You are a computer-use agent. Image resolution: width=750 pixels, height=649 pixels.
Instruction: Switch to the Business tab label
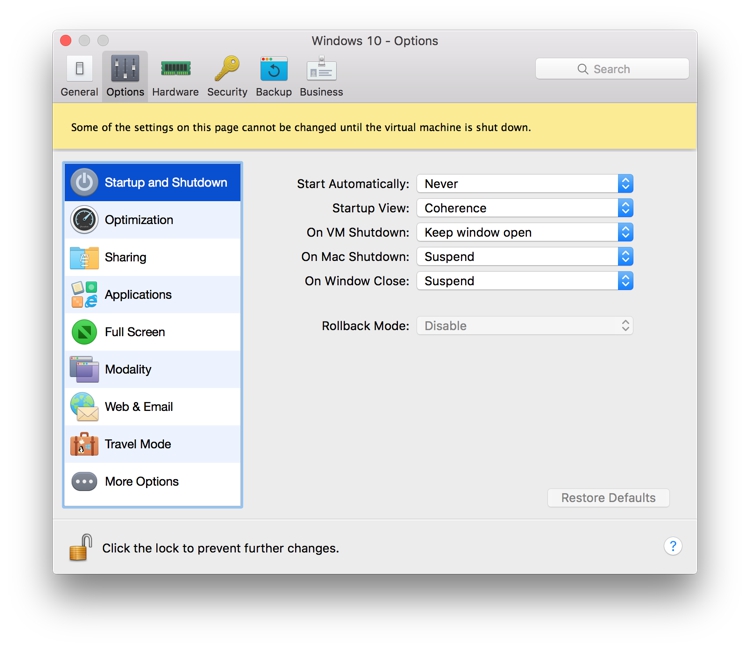321,92
